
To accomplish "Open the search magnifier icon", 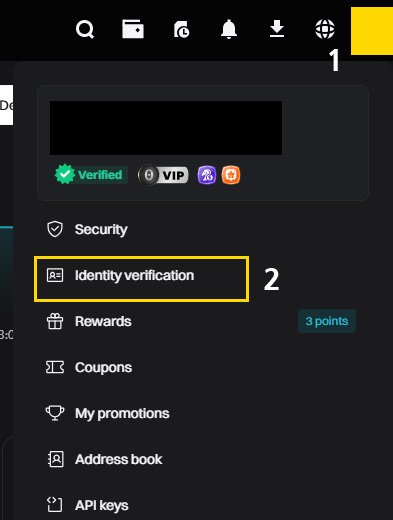I will point(85,30).
